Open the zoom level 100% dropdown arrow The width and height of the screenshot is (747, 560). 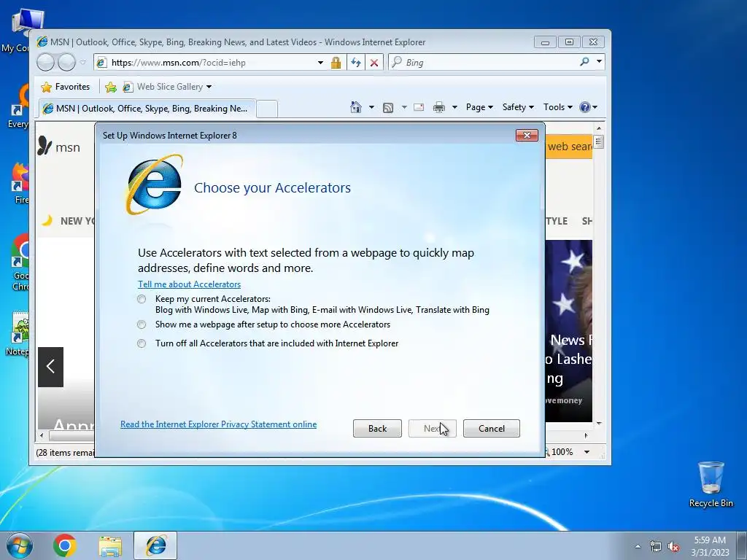(x=587, y=452)
